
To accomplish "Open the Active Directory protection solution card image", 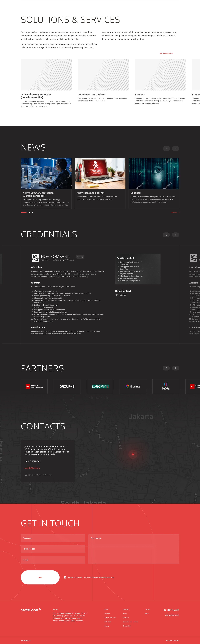I will (x=46, y=75).
